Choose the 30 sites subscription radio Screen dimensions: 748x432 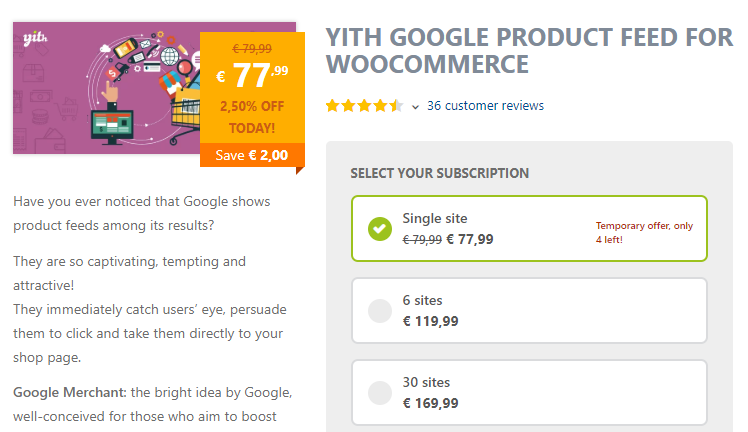coord(379,393)
